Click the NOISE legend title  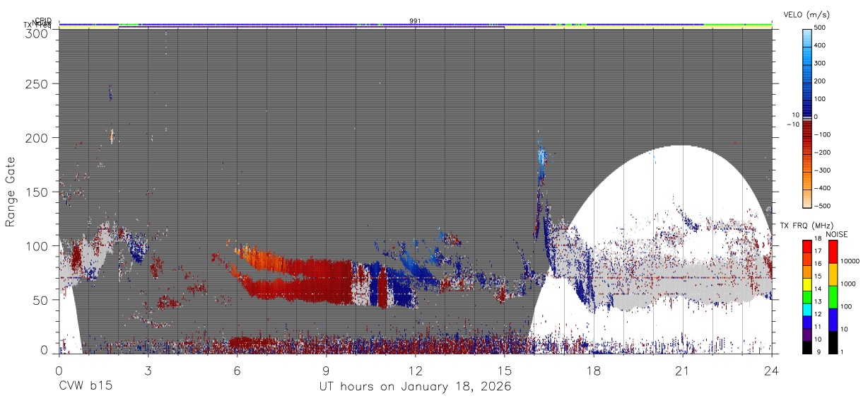(x=838, y=234)
